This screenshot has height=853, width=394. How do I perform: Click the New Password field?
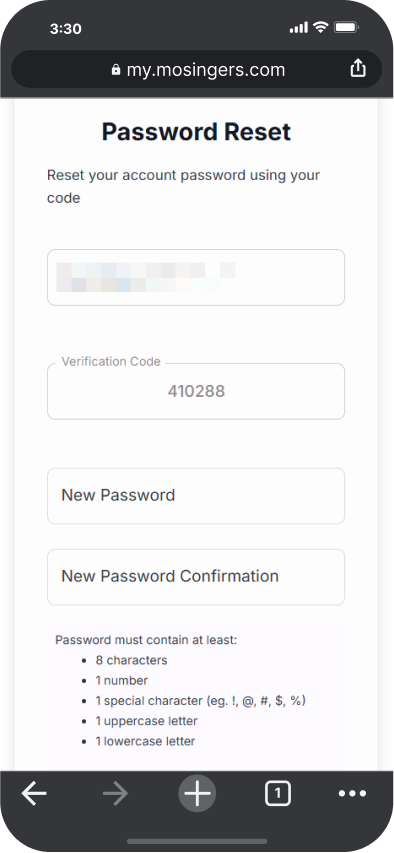coord(196,496)
